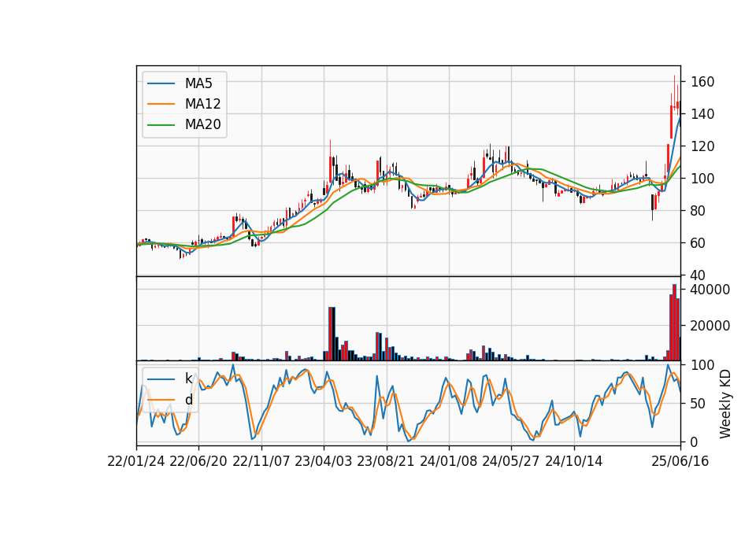Click the 50 KD axis label

[x=699, y=404]
